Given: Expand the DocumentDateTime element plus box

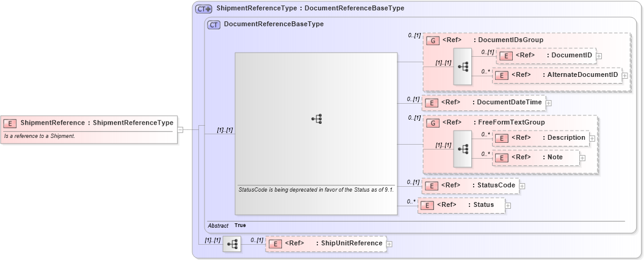Looking at the screenshot, I should pyautogui.click(x=549, y=103).
